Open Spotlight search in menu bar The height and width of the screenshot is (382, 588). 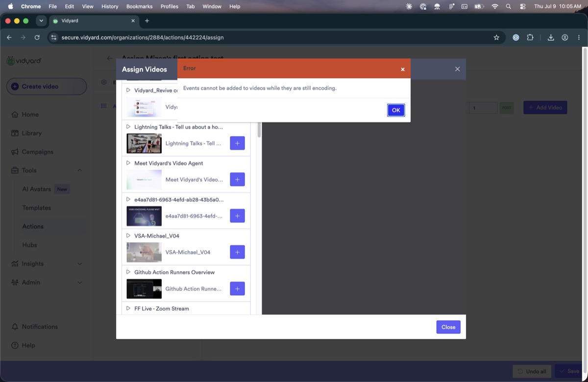point(509,6)
